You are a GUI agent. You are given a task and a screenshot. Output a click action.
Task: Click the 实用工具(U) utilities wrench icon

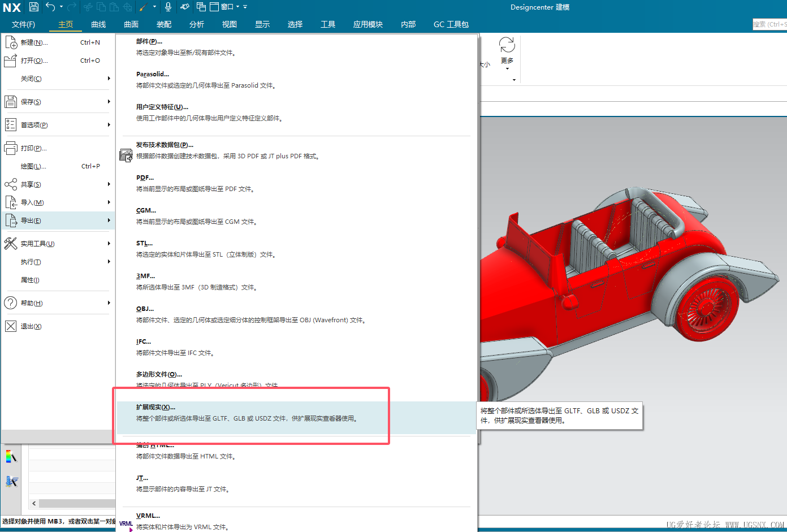11,244
